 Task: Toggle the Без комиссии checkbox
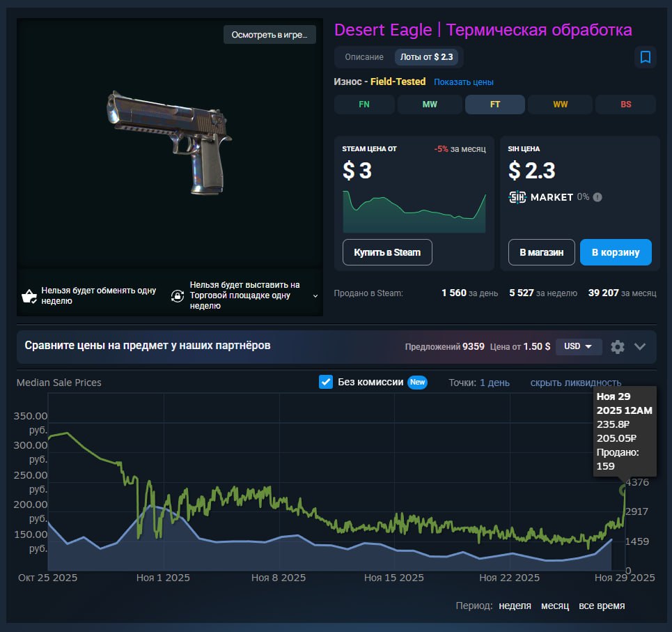325,382
